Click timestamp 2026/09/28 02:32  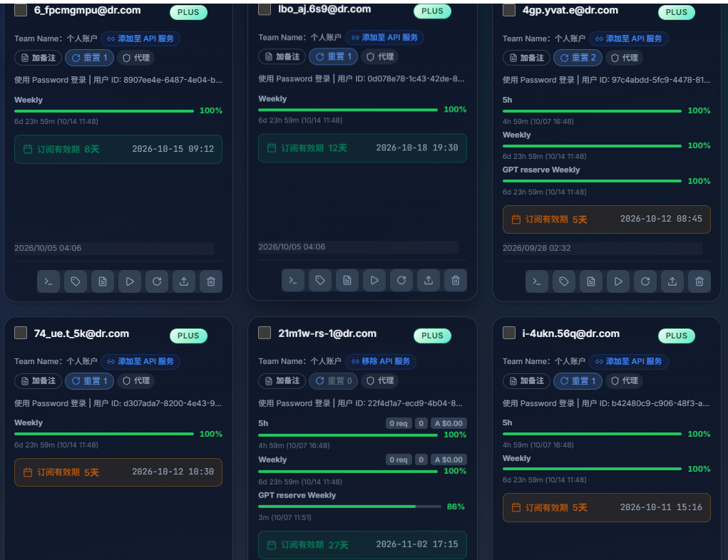537,248
